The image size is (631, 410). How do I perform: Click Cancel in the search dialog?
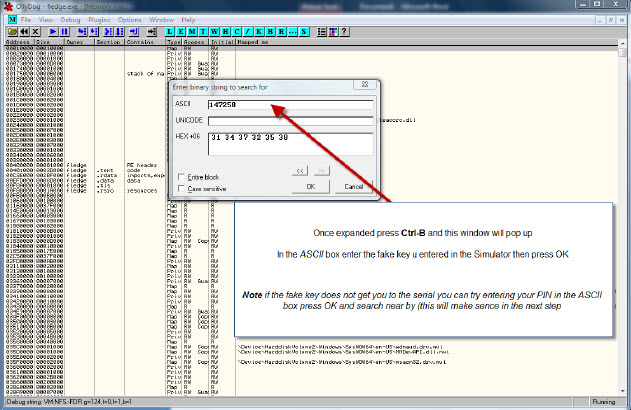coord(354,187)
